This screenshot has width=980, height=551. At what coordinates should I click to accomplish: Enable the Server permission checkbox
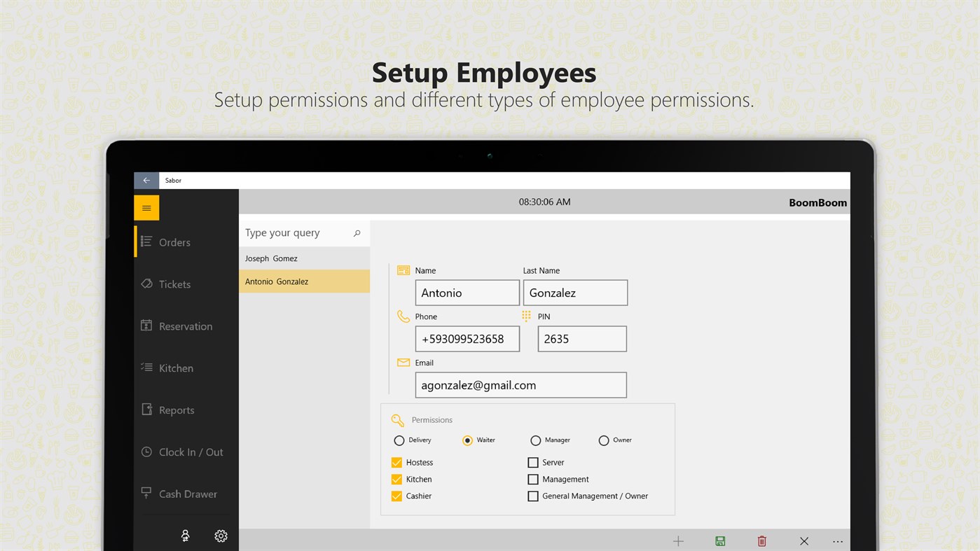[x=533, y=462]
